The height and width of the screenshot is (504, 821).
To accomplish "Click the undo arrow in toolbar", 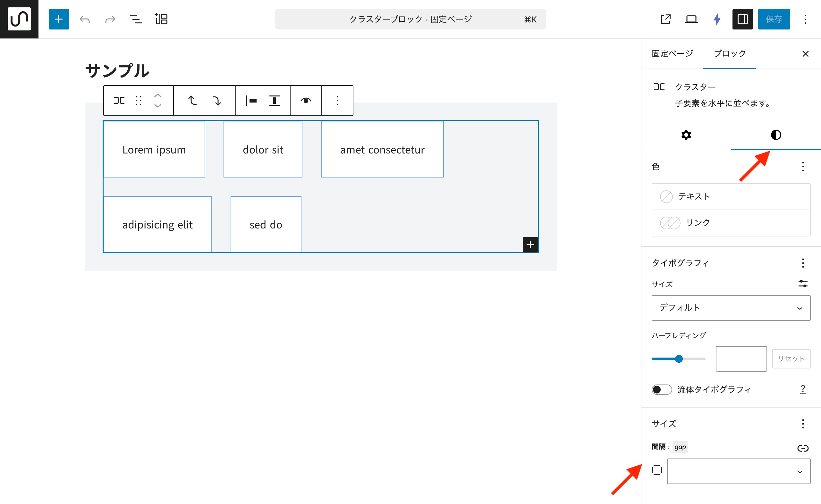I will coord(85,19).
